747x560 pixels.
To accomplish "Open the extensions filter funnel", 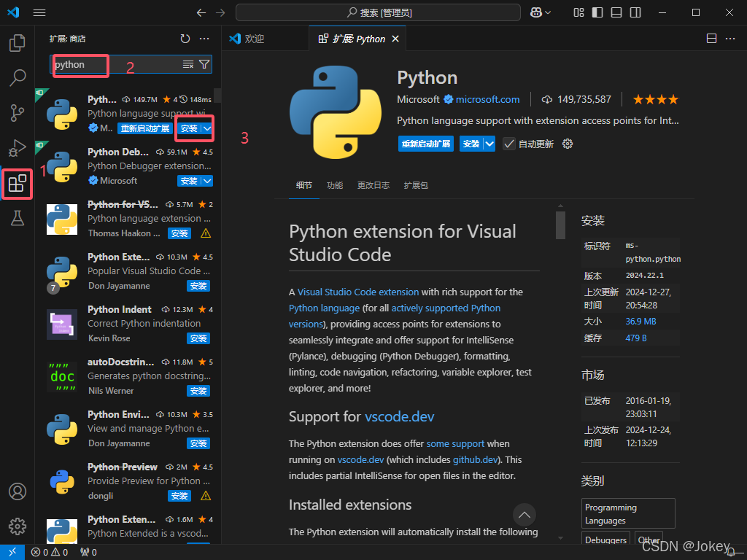I will pos(204,64).
